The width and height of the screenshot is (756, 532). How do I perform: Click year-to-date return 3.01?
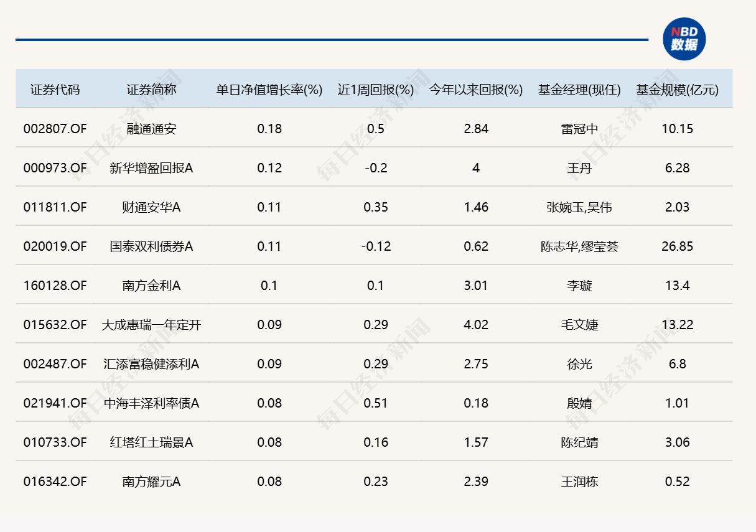pyautogui.click(x=476, y=286)
